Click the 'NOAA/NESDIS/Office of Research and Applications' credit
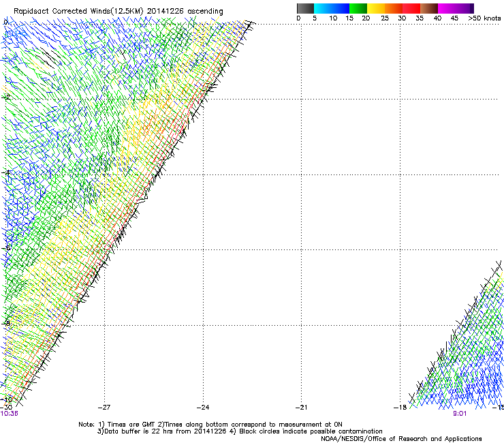This screenshot has width=504, height=443. pos(401,439)
